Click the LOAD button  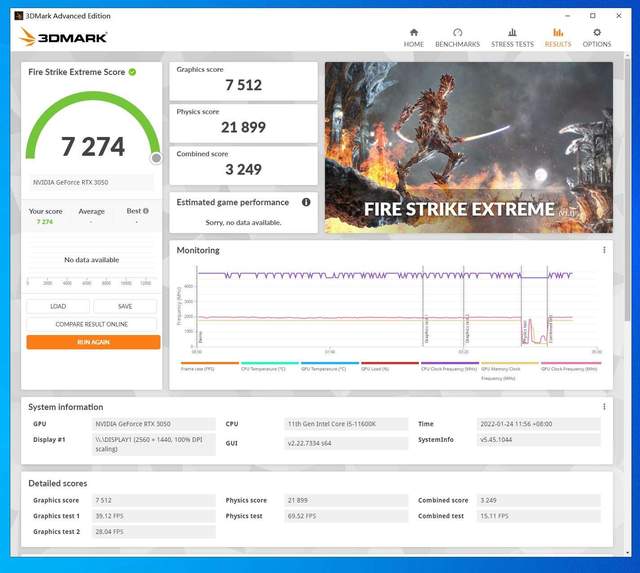tap(58, 306)
